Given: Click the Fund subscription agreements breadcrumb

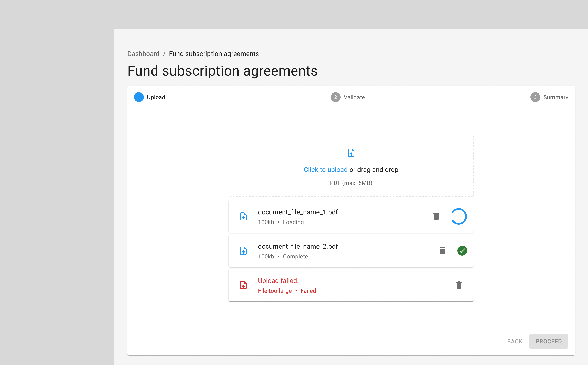Looking at the screenshot, I should click(x=214, y=54).
